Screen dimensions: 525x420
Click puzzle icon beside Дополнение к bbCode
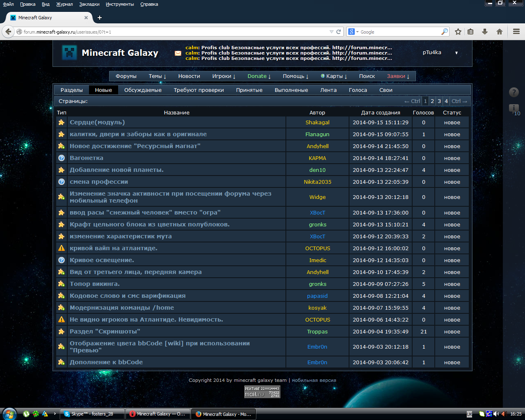pyautogui.click(x=62, y=362)
